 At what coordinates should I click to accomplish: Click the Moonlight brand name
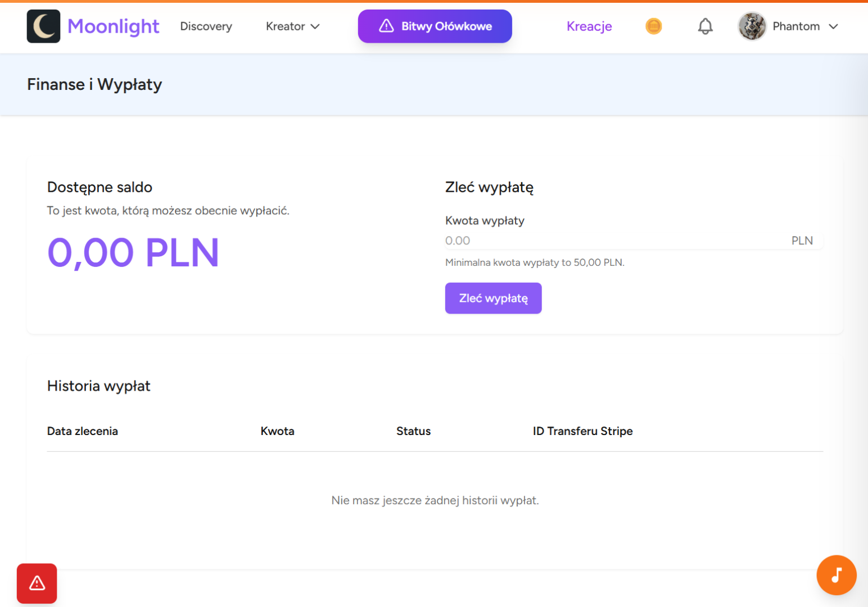(114, 26)
